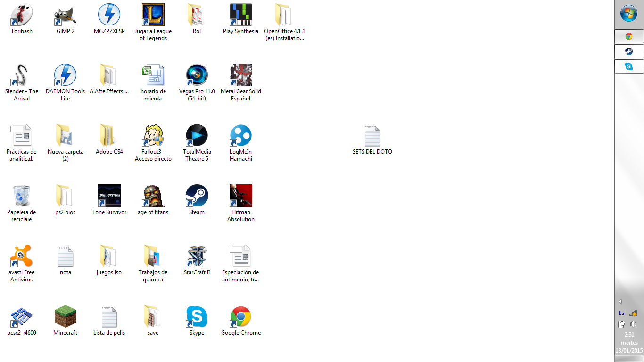Switch to Chrome in the taskbar
Image resolution: width=644 pixels, height=362 pixels.
click(x=629, y=36)
